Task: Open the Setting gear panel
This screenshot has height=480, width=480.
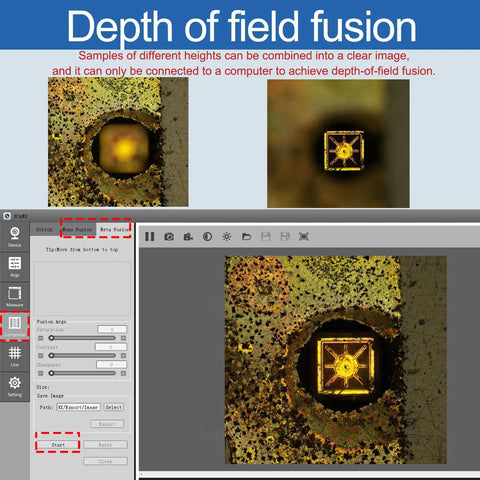Action: (15, 386)
